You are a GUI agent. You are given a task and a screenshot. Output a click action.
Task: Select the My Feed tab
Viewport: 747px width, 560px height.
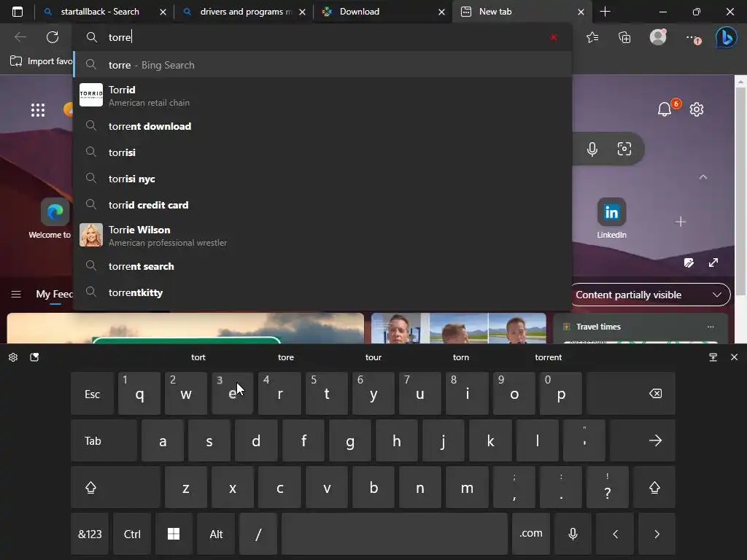[54, 295]
